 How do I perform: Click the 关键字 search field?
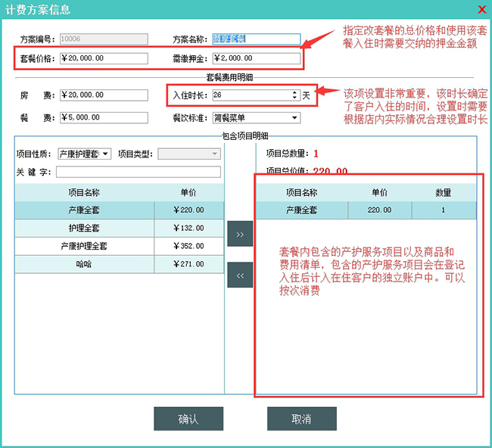[138, 172]
